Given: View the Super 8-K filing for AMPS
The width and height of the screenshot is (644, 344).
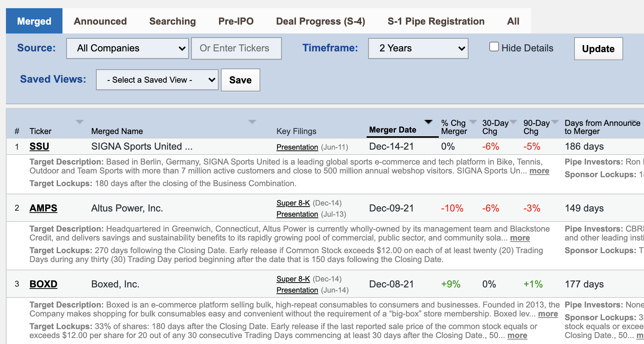Looking at the screenshot, I should click(x=293, y=203).
